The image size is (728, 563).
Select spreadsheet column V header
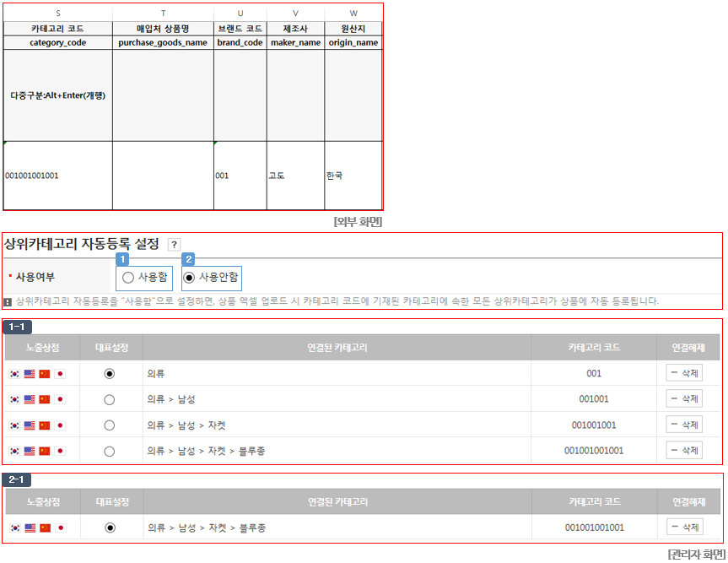[x=296, y=13]
